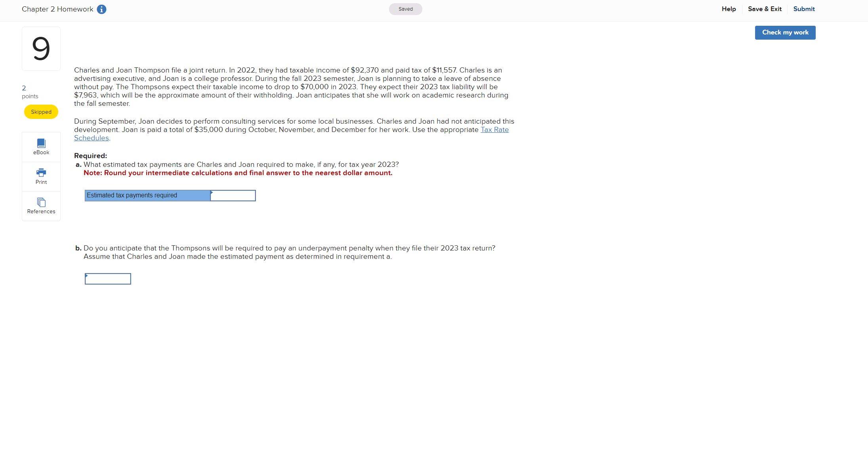
Task: Click the yellow Skipped badge
Action: pyautogui.click(x=41, y=112)
